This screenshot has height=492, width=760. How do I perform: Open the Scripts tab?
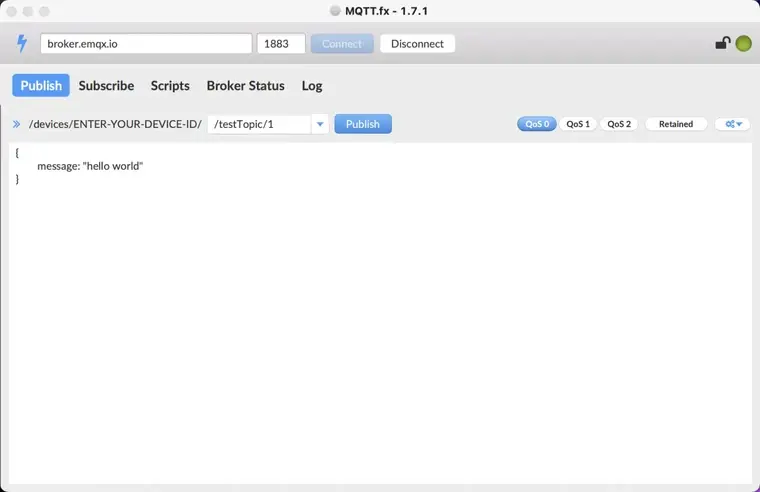(x=170, y=86)
